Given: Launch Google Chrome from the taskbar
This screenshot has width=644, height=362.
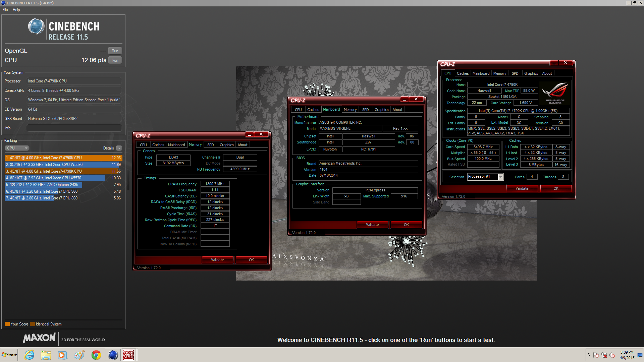Looking at the screenshot, I should coord(96,355).
